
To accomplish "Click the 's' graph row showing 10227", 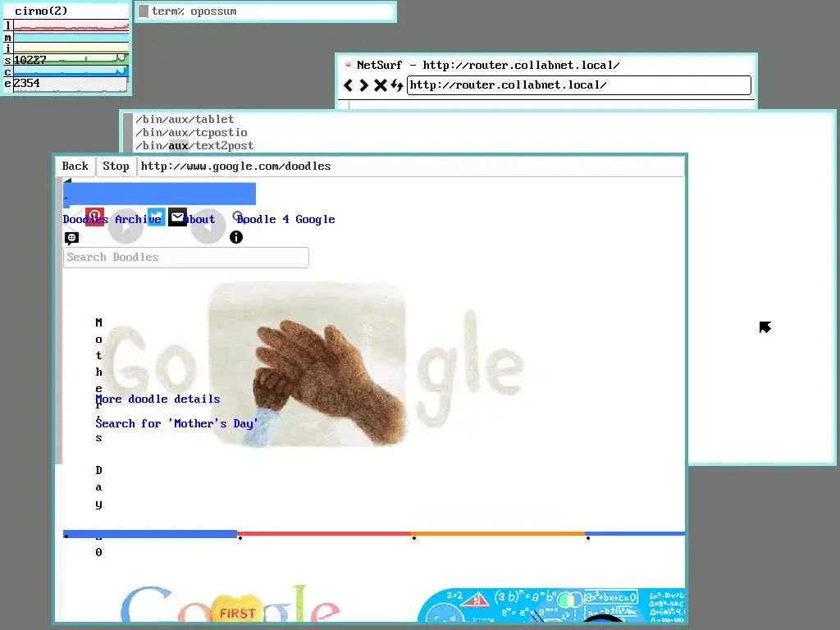I will point(66,60).
